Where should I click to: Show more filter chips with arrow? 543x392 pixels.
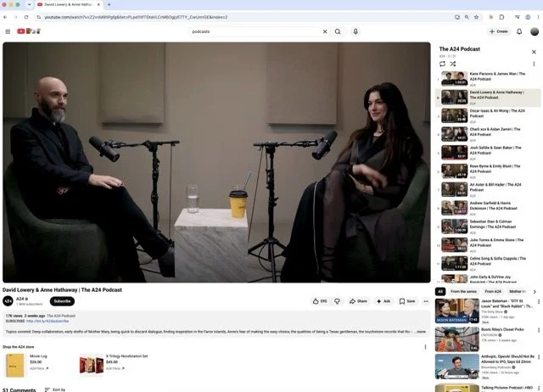pos(535,292)
